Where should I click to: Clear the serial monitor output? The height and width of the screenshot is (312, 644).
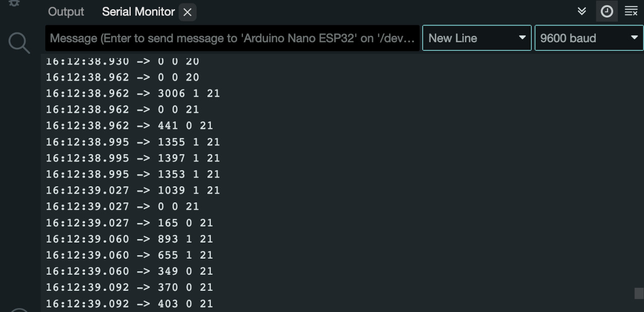pos(631,12)
